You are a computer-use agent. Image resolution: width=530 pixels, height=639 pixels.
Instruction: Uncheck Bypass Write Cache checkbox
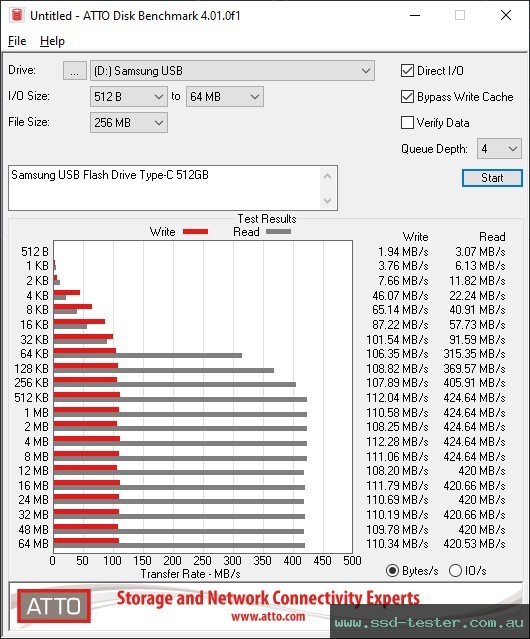[x=407, y=97]
